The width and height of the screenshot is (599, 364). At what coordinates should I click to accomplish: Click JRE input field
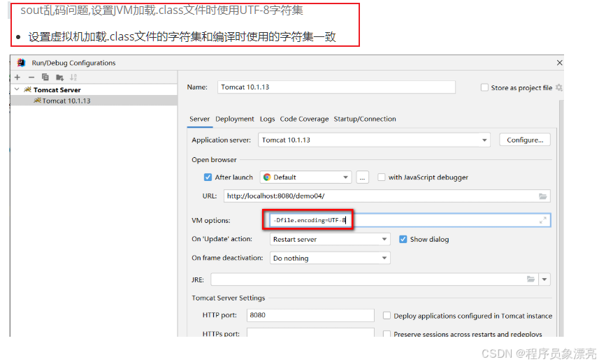tap(375, 279)
